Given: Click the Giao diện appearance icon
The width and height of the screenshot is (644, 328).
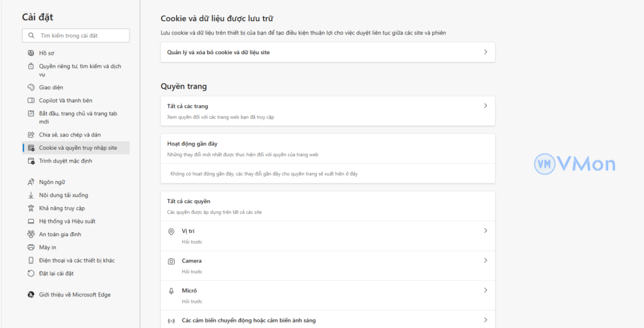Looking at the screenshot, I should (31, 88).
